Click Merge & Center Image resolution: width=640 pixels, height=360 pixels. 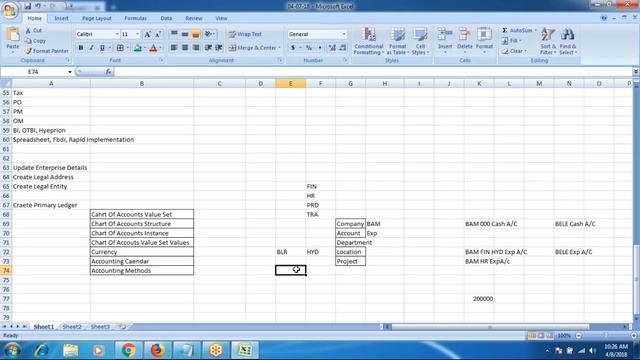[x=252, y=48]
